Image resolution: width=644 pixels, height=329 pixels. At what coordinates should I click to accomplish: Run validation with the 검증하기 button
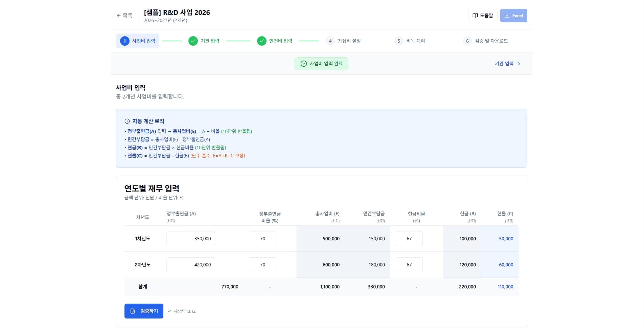point(144,311)
